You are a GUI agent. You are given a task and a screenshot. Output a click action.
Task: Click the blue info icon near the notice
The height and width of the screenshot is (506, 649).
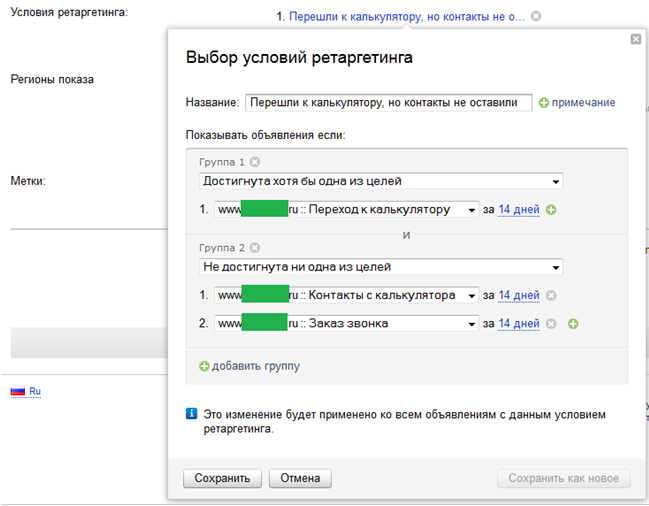[192, 414]
